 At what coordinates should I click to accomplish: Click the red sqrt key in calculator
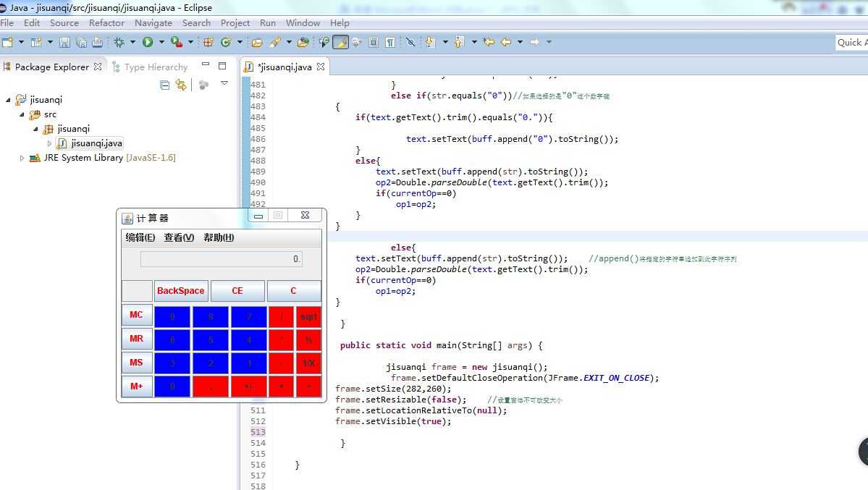coord(308,317)
